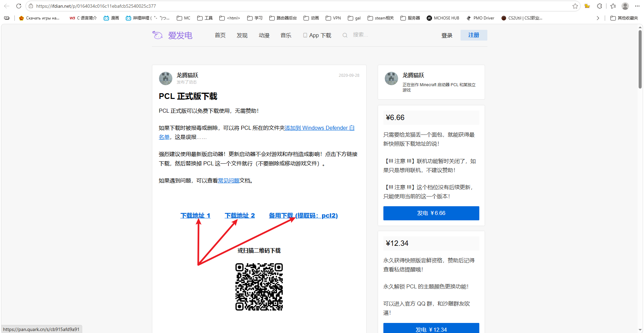Click 龙腾猫跃 author name in the post
Viewport: 644px width, 333px height.
point(187,75)
